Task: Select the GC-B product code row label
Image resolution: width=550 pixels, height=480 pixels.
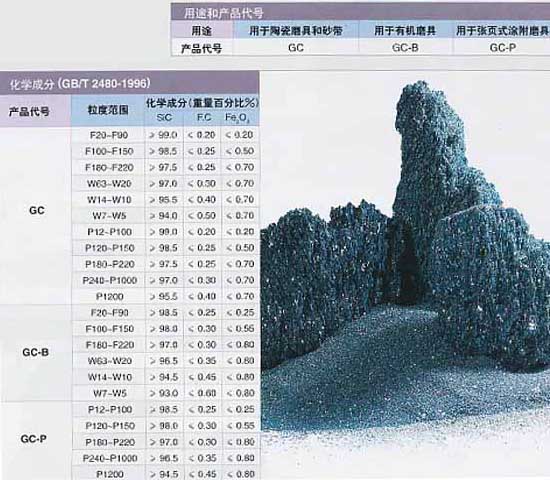Action: [35, 352]
